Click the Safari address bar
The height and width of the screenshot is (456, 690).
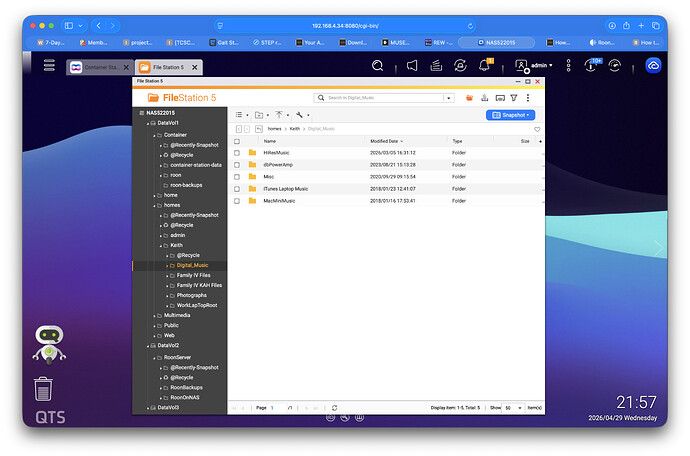click(345, 26)
